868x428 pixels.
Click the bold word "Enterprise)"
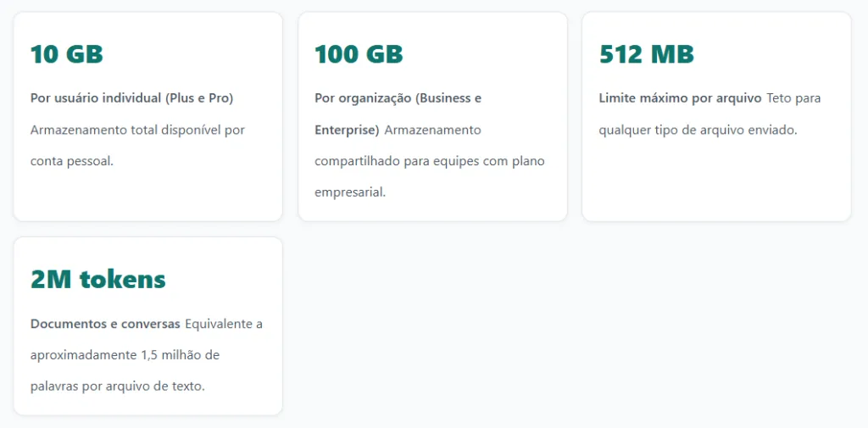click(347, 131)
